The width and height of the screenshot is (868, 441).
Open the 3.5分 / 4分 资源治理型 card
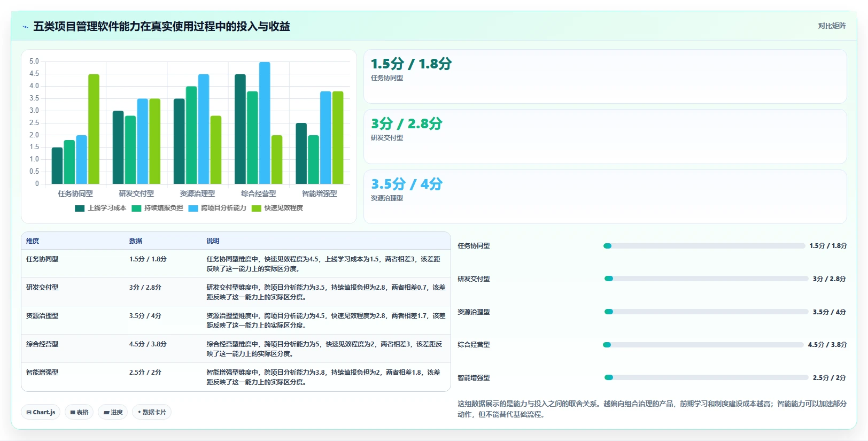click(605, 197)
